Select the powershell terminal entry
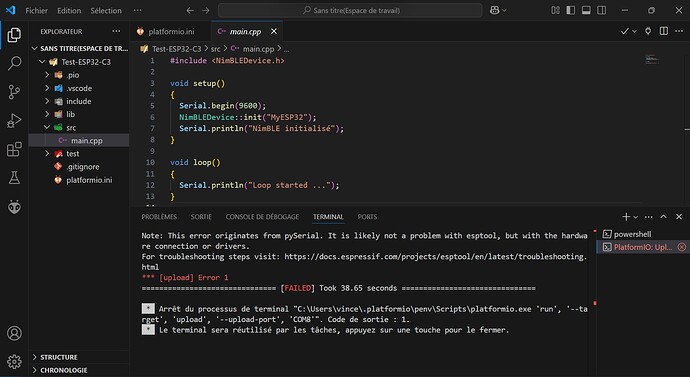This screenshot has width=690, height=377. click(x=642, y=234)
